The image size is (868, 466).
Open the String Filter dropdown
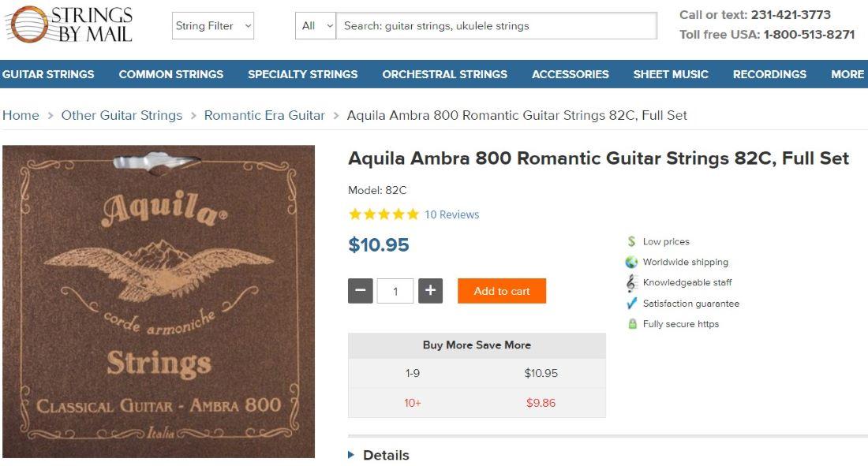click(213, 26)
